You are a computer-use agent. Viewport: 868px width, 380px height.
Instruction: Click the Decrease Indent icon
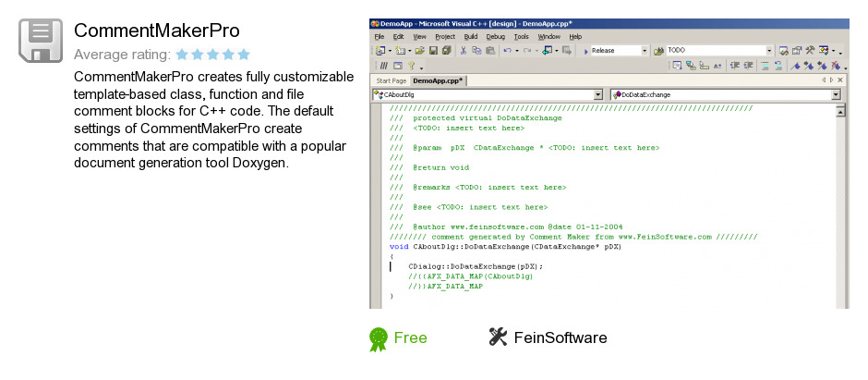(735, 66)
